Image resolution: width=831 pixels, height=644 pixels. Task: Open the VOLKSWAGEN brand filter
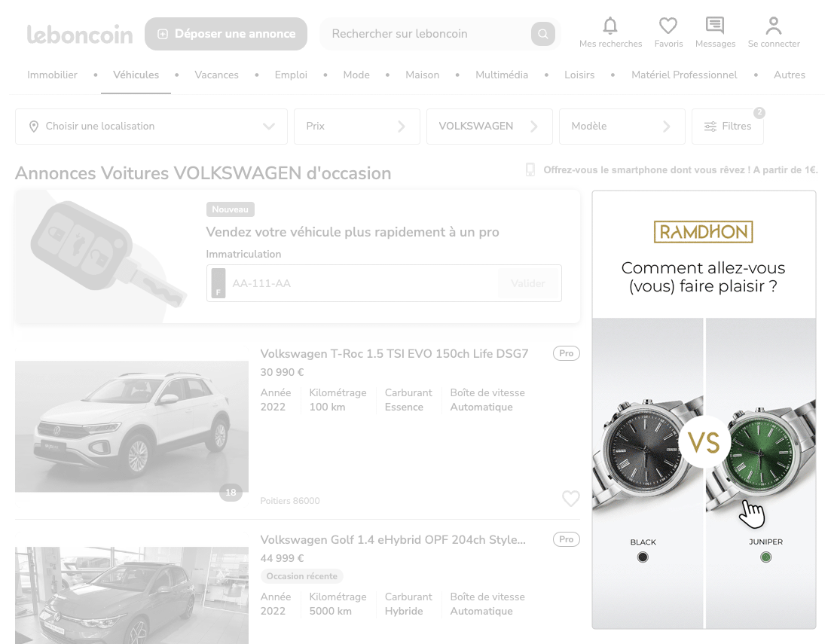(489, 127)
